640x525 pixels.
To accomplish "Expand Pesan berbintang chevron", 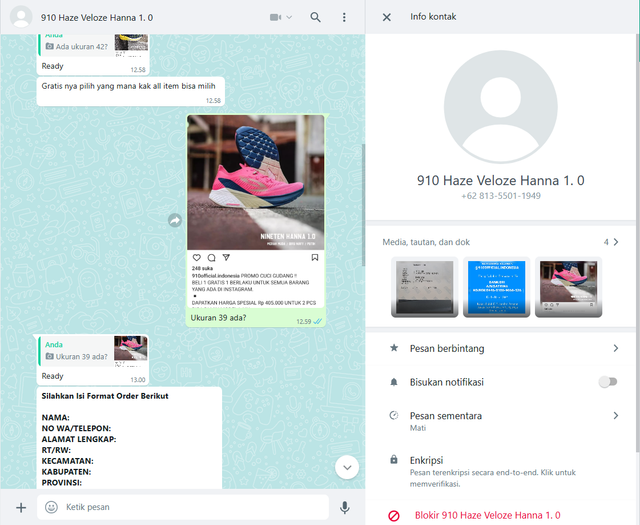I will tap(616, 348).
